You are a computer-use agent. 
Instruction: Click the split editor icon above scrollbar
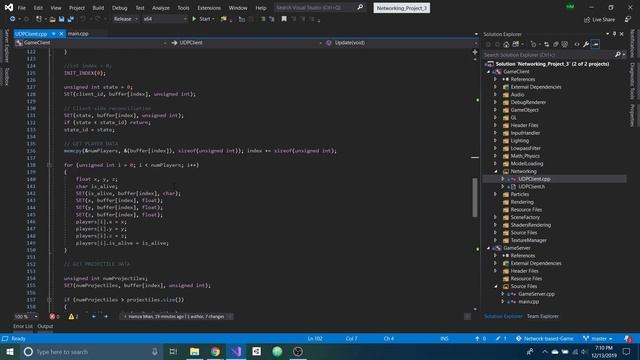coord(475,52)
